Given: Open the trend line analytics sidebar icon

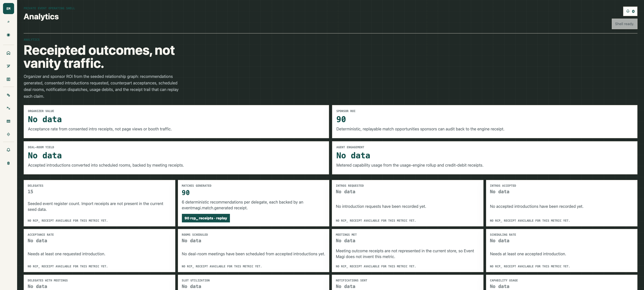Looking at the screenshot, I should (x=8, y=108).
